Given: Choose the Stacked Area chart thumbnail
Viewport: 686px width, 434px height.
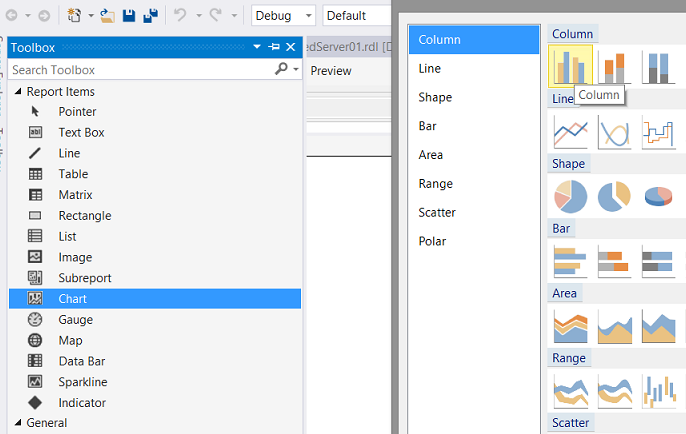Looking at the screenshot, I should click(570, 326).
